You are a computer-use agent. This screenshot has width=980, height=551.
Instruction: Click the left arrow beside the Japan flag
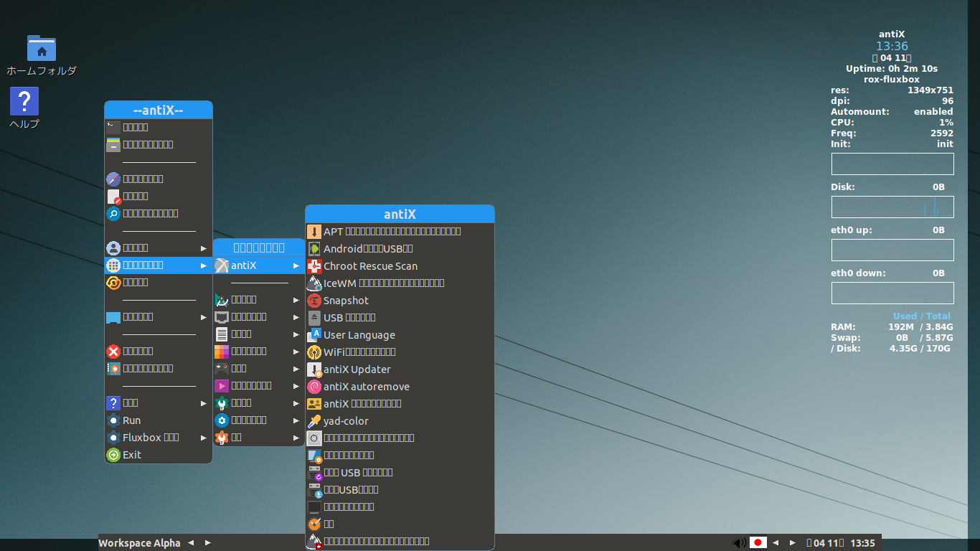[776, 543]
